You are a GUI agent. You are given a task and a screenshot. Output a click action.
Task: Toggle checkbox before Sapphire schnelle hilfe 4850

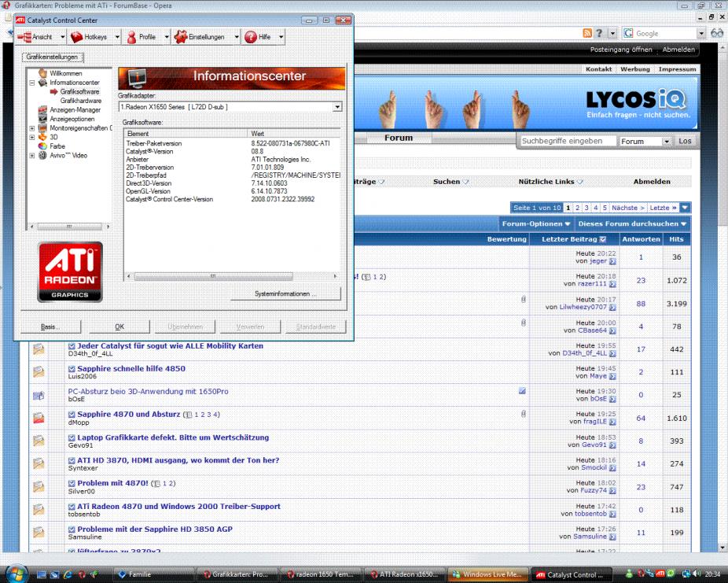pyautogui.click(x=72, y=369)
